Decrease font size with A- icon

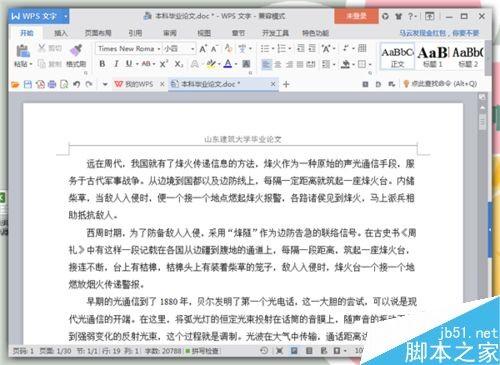[x=214, y=49]
